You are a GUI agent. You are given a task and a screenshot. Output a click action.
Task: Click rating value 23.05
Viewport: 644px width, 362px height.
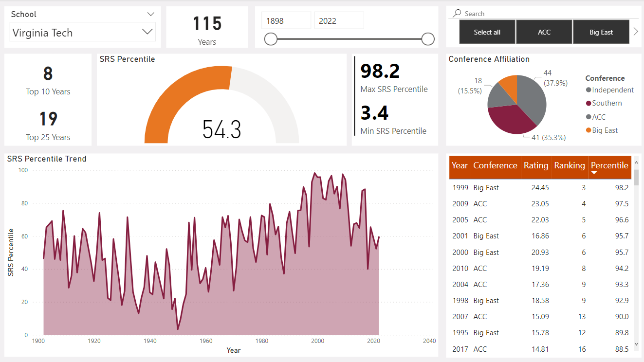(x=540, y=203)
